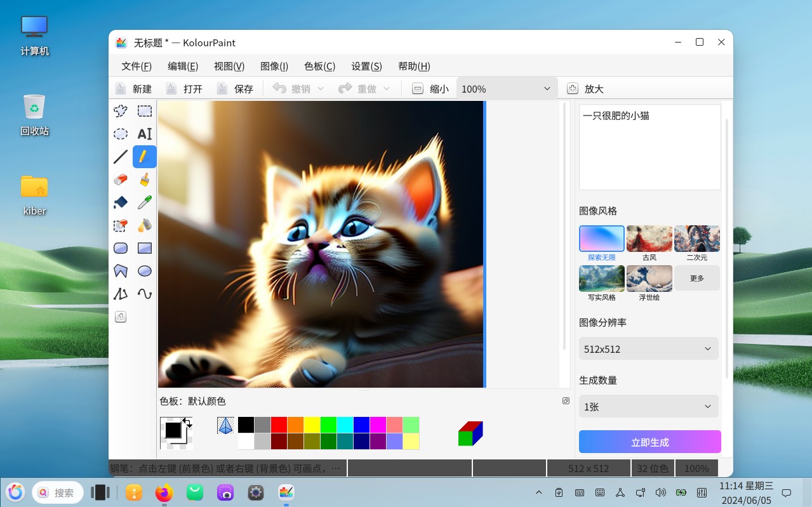Select the Connected Lines tool
Screen dimensions: 812x507
(x=121, y=294)
